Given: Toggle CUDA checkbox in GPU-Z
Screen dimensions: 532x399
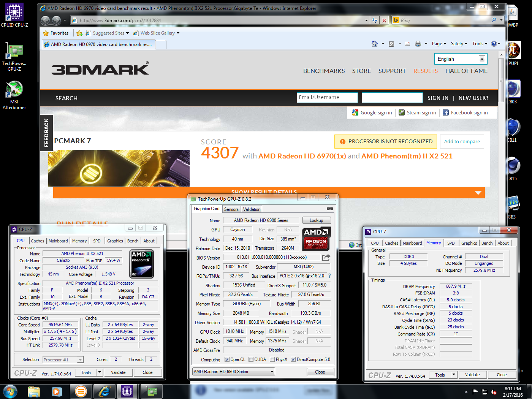Looking at the screenshot, I should click(251, 359).
